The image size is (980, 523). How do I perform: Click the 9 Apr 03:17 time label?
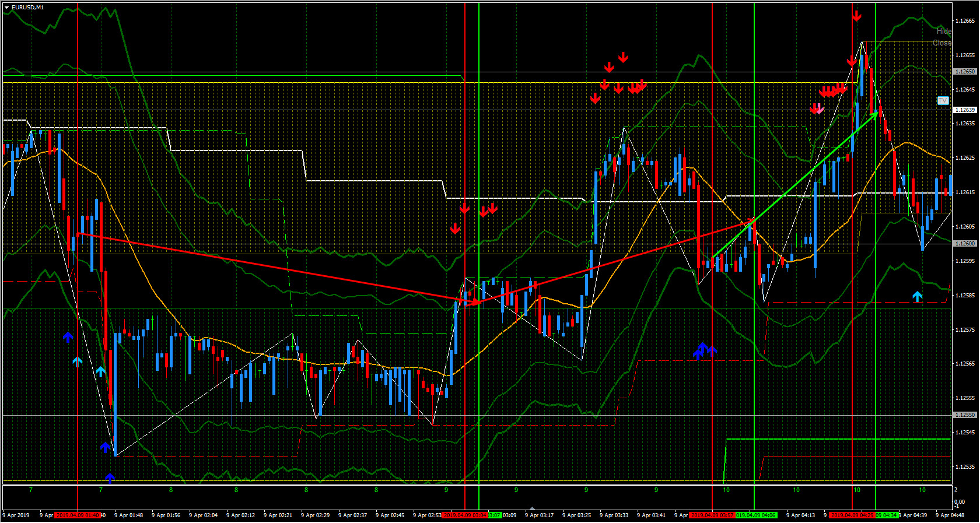click(539, 515)
